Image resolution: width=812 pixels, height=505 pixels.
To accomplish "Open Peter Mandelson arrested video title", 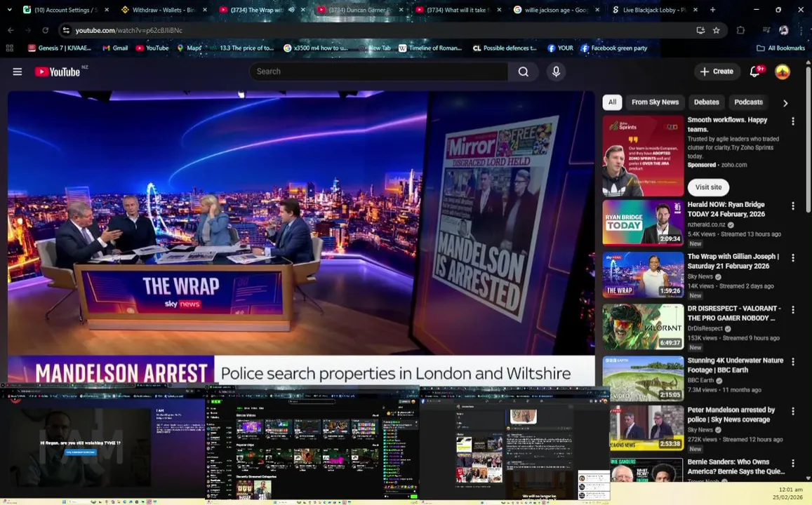I will click(731, 415).
